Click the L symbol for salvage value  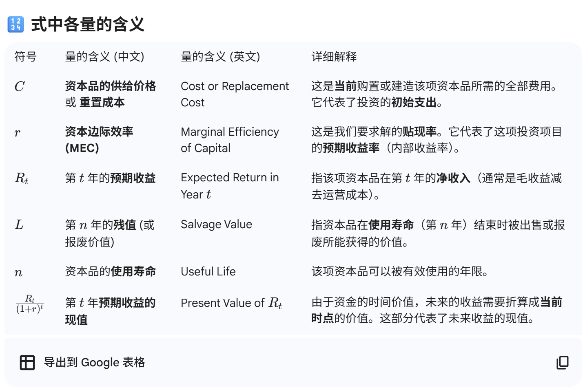pos(19,225)
